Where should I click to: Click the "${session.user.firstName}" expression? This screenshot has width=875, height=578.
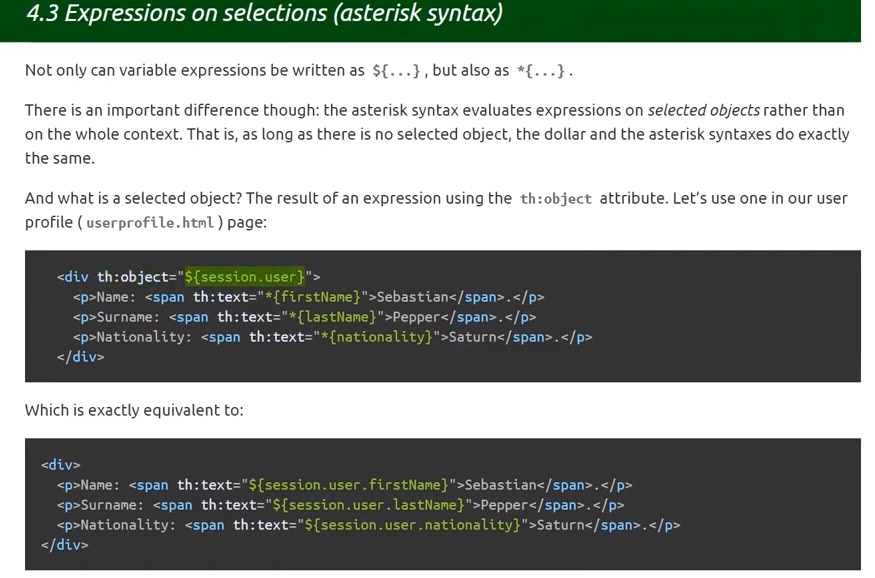(346, 485)
